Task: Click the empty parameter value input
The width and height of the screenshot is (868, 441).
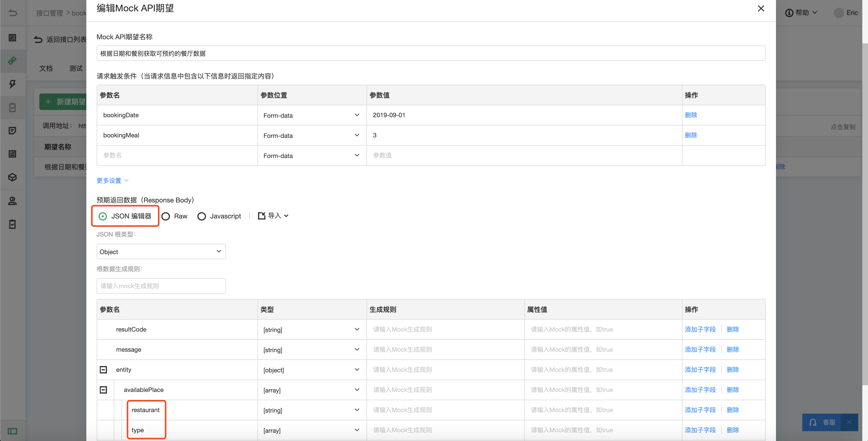Action: [x=524, y=155]
